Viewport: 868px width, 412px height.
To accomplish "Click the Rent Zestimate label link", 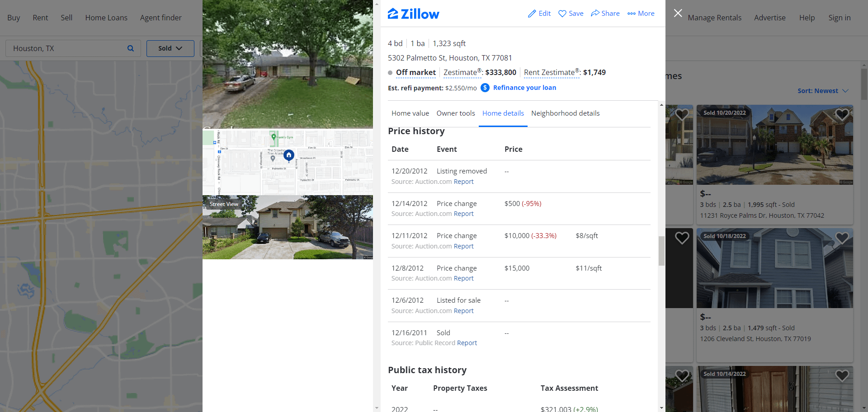I will (552, 72).
